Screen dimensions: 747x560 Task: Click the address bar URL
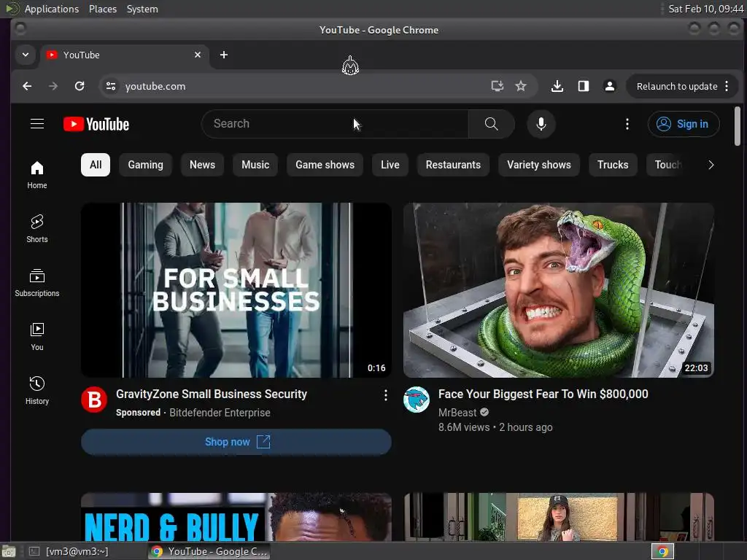(155, 86)
